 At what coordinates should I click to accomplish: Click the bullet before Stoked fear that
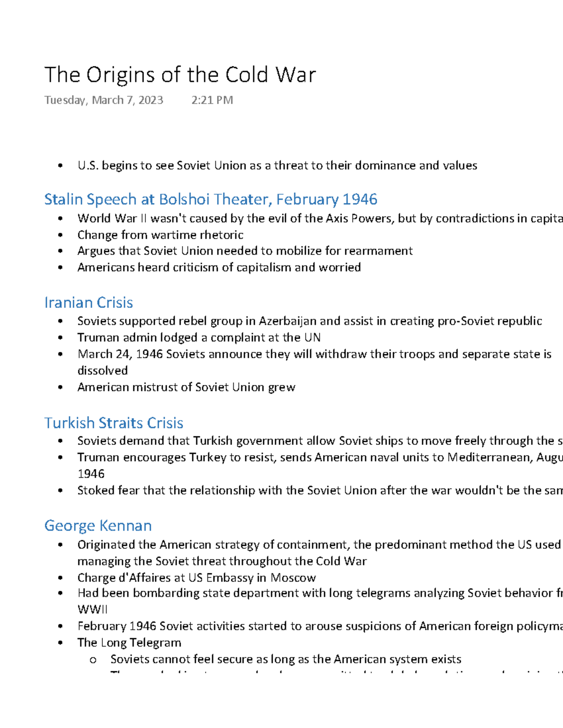pos(60,491)
